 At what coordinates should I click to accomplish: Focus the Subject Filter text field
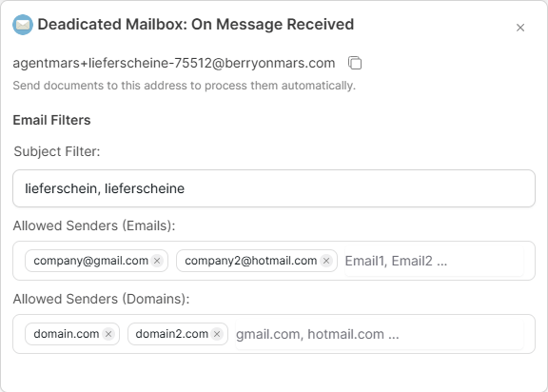[274, 188]
